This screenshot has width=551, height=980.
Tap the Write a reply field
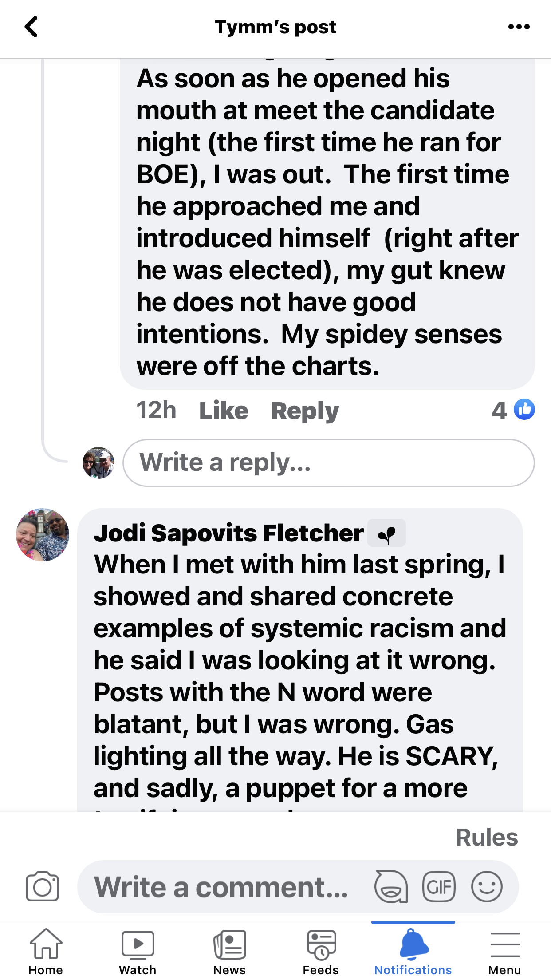point(328,462)
